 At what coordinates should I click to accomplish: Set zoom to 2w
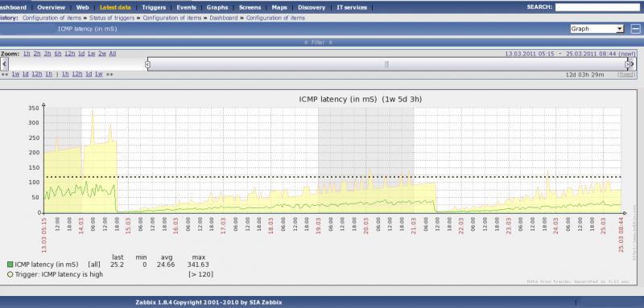[x=102, y=54]
